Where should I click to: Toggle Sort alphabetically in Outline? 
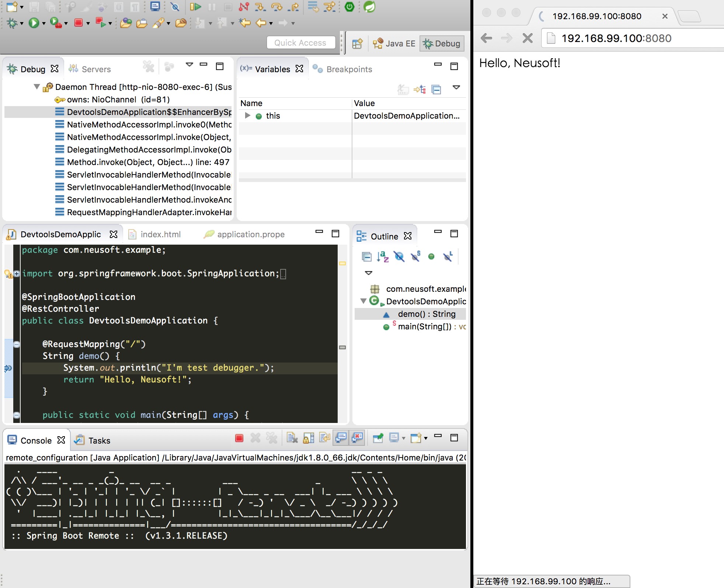383,256
